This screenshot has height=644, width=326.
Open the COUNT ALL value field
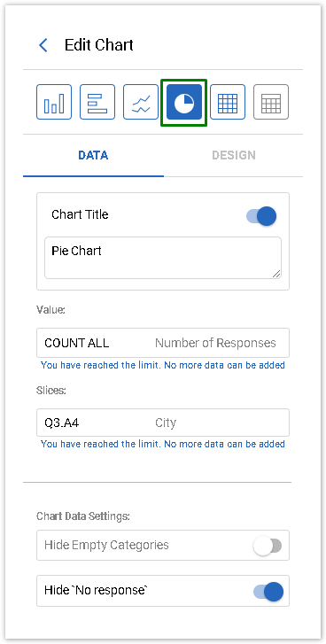pos(163,343)
